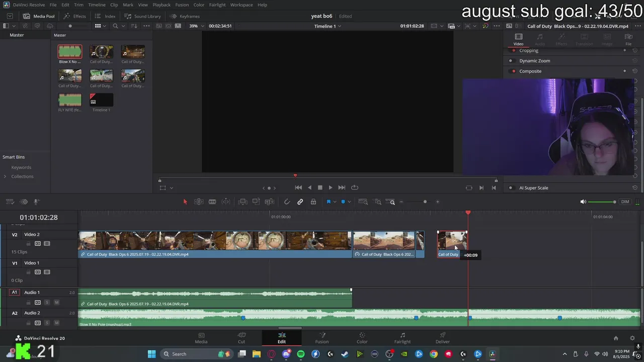Open the Fusion menu

tap(182, 5)
